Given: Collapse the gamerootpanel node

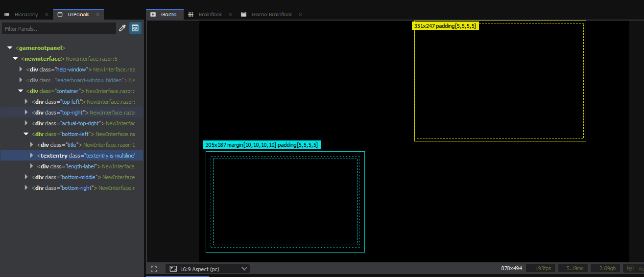Looking at the screenshot, I should 10,48.
